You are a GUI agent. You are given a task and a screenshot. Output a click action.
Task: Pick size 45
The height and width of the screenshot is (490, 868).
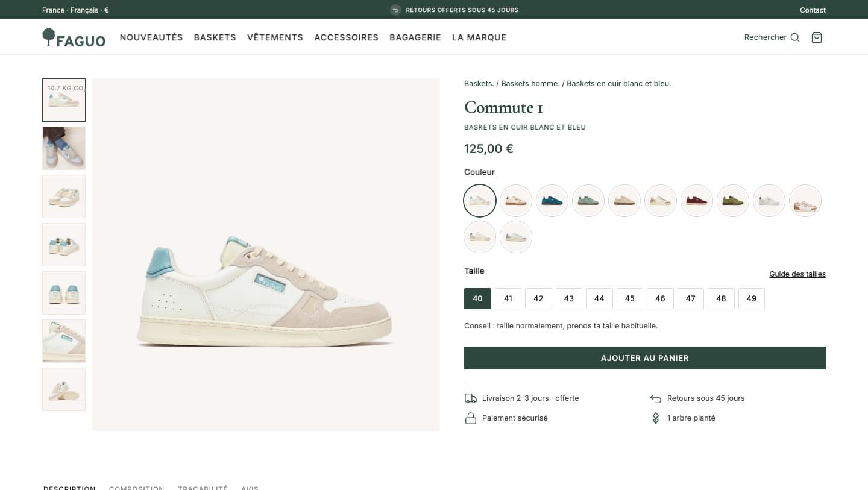tap(630, 298)
